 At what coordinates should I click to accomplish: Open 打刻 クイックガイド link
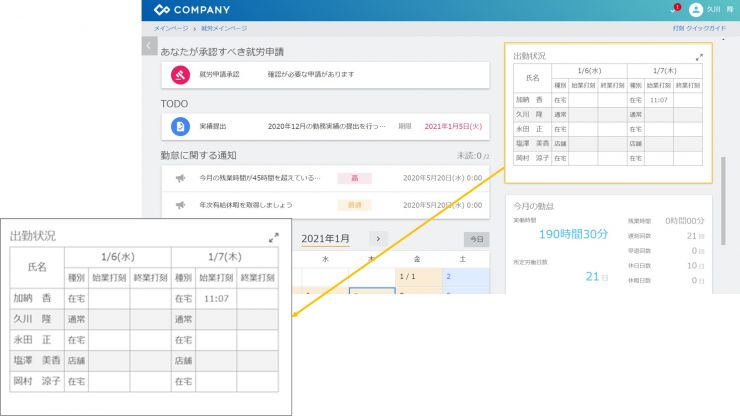click(699, 28)
